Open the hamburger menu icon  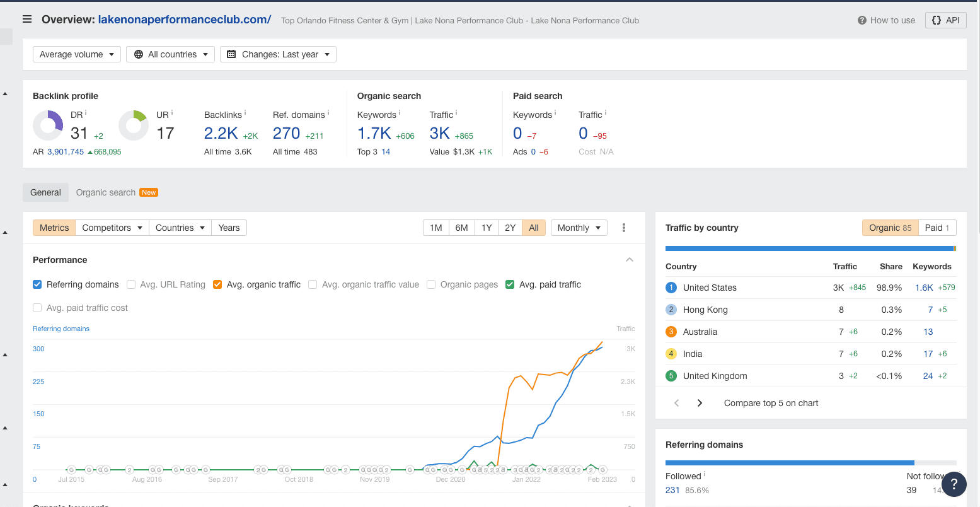pyautogui.click(x=27, y=19)
